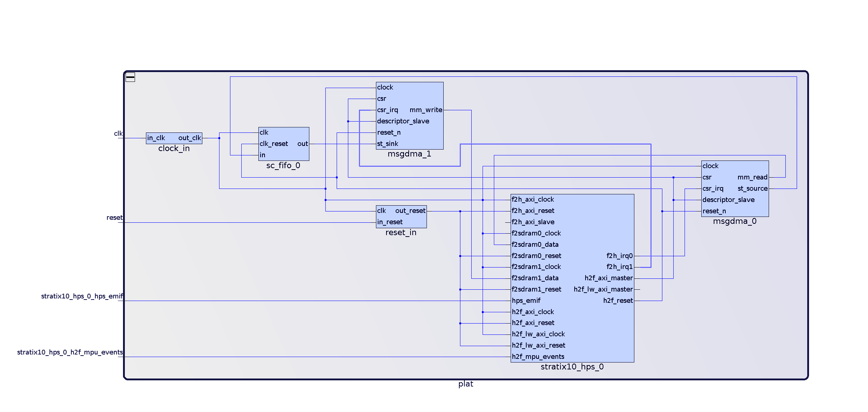868x412 pixels.
Task: Select the plat hierarchy label
Action: [x=465, y=384]
